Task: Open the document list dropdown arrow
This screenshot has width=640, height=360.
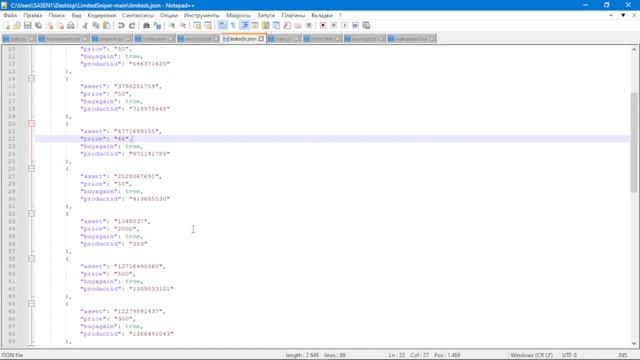Action: [623, 15]
